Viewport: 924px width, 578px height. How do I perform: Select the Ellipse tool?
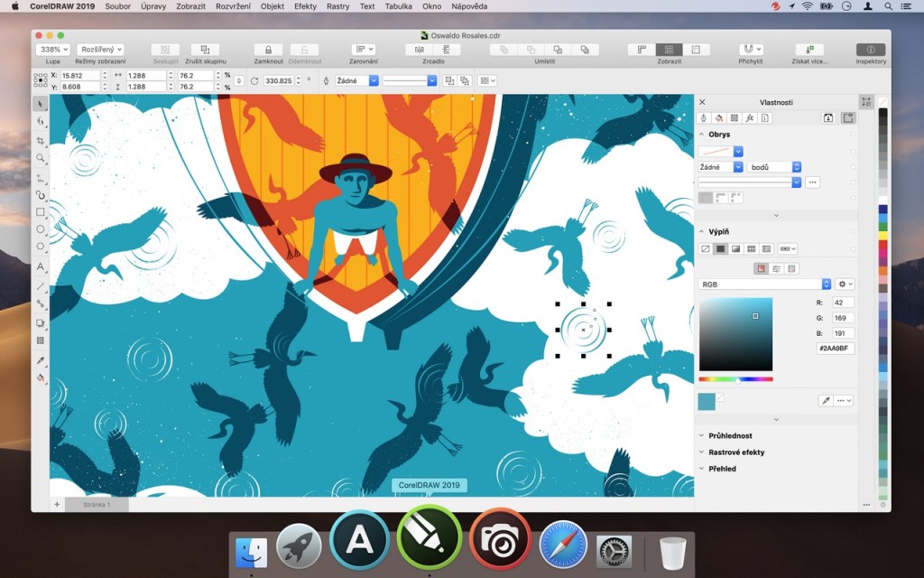(40, 228)
